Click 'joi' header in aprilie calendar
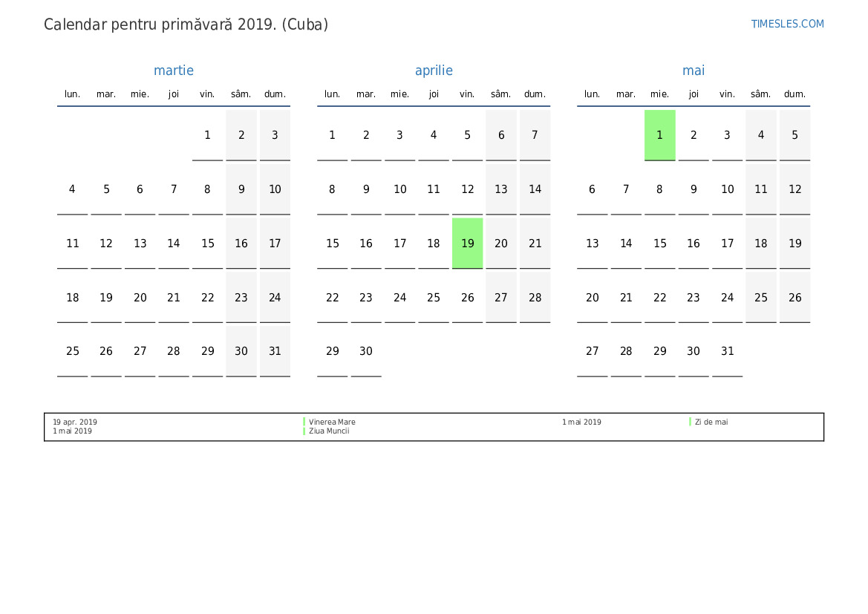868x614 pixels. click(x=434, y=94)
